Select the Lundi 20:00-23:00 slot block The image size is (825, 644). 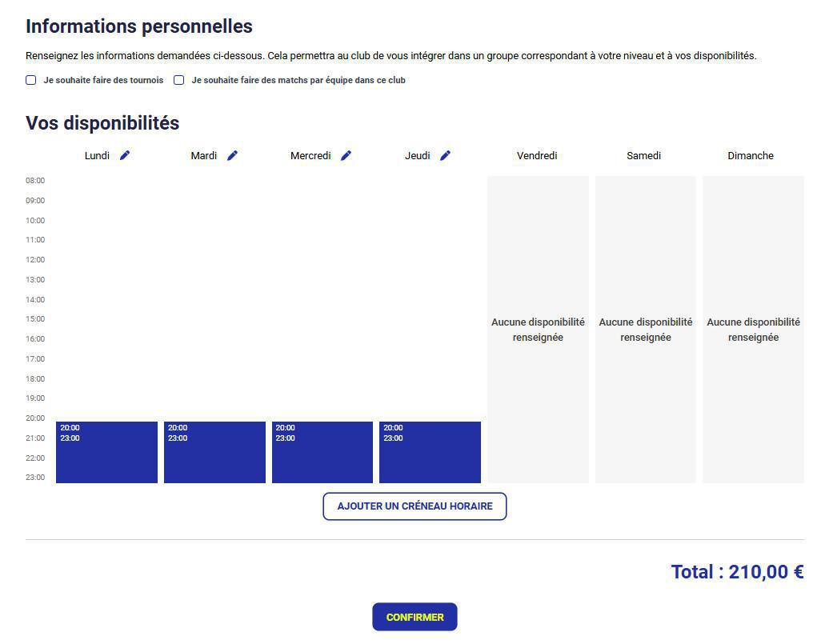[x=106, y=452]
